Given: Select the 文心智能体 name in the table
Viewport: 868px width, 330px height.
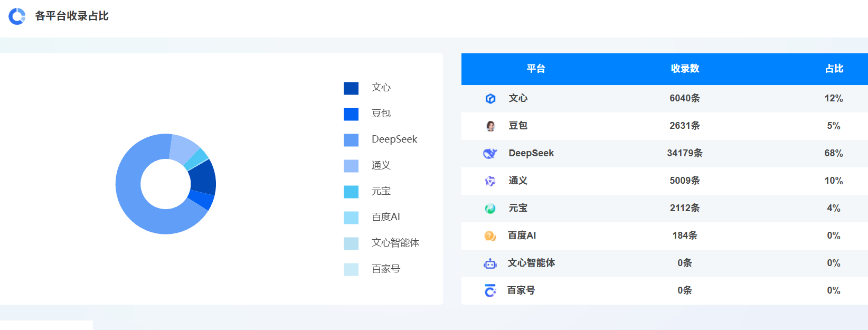Looking at the screenshot, I should [531, 263].
